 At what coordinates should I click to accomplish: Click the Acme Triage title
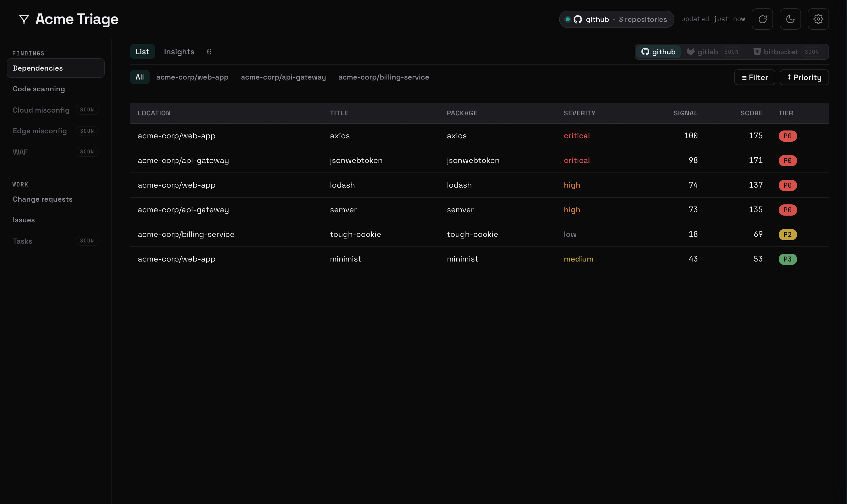pos(77,19)
